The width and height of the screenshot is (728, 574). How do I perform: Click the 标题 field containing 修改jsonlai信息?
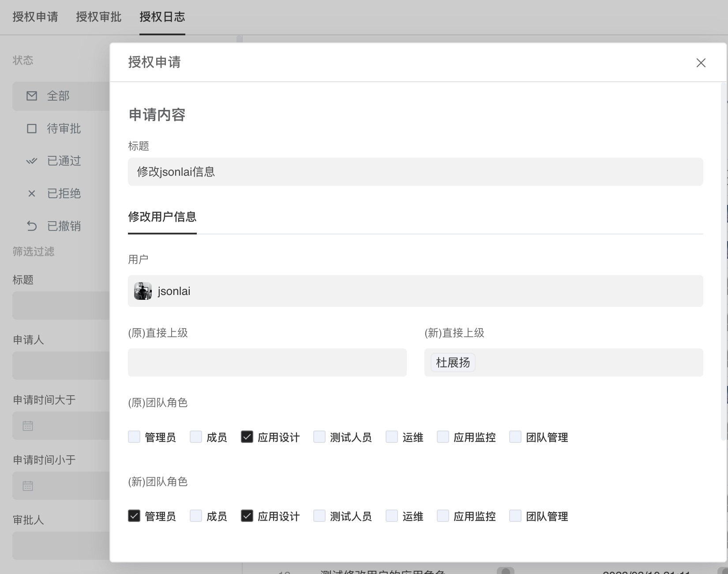415,172
